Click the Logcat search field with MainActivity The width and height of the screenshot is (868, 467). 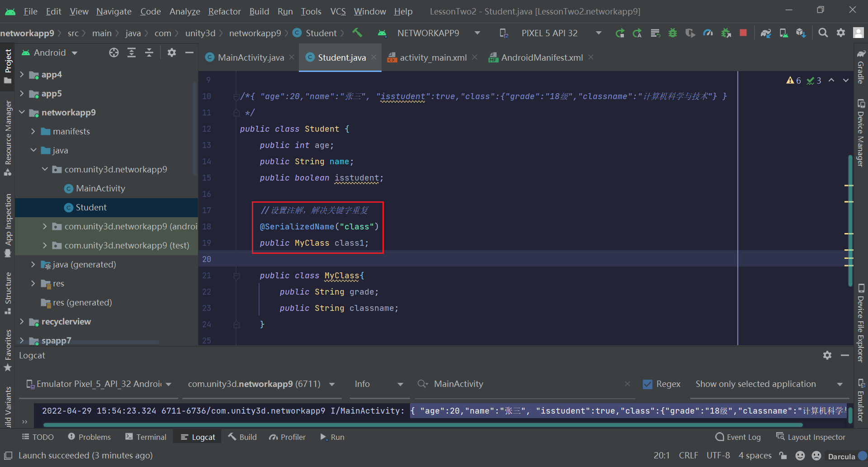(x=524, y=384)
